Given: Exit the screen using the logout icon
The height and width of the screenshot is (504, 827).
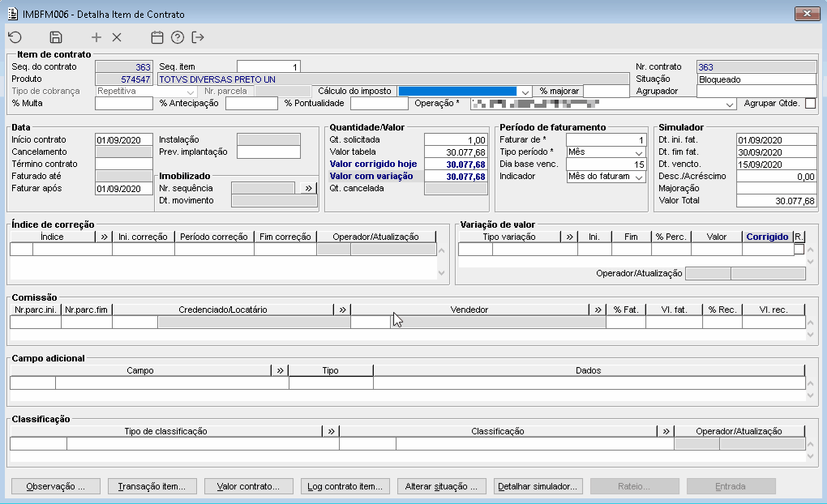Looking at the screenshot, I should click(x=198, y=37).
